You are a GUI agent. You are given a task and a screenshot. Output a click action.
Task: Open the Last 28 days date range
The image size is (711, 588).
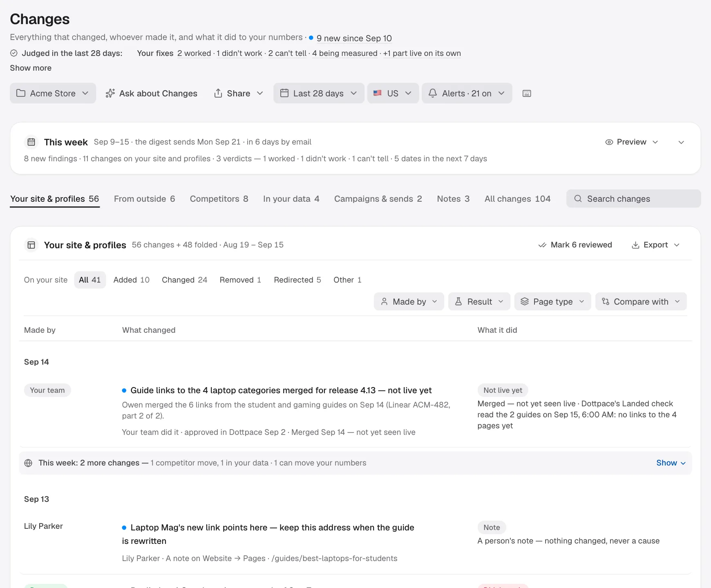pos(319,94)
